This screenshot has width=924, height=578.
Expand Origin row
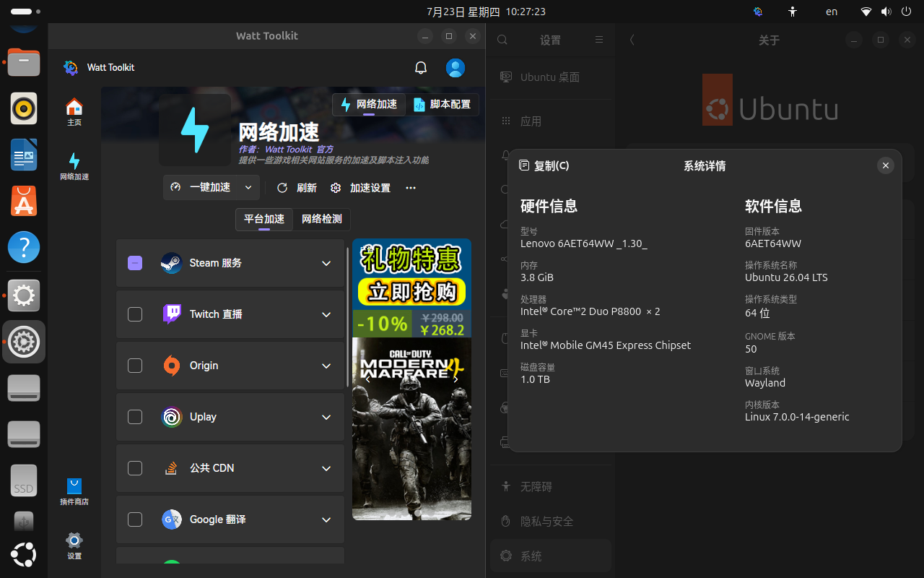(x=326, y=366)
